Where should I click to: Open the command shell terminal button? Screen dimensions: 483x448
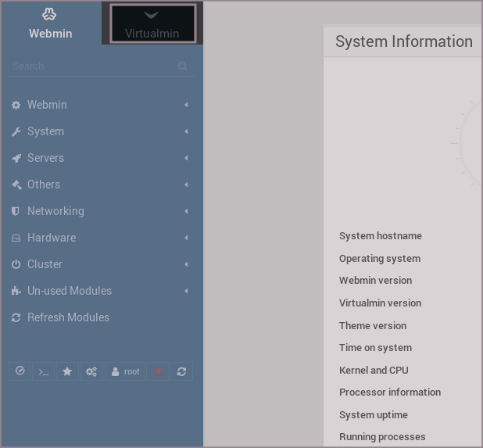coord(44,371)
